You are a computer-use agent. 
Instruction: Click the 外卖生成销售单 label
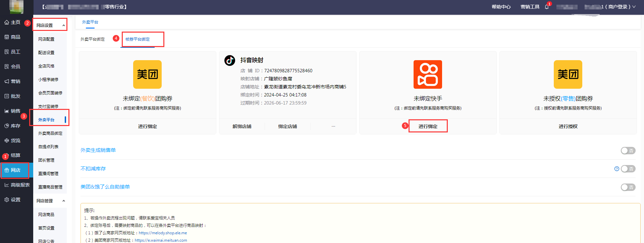(x=98, y=150)
